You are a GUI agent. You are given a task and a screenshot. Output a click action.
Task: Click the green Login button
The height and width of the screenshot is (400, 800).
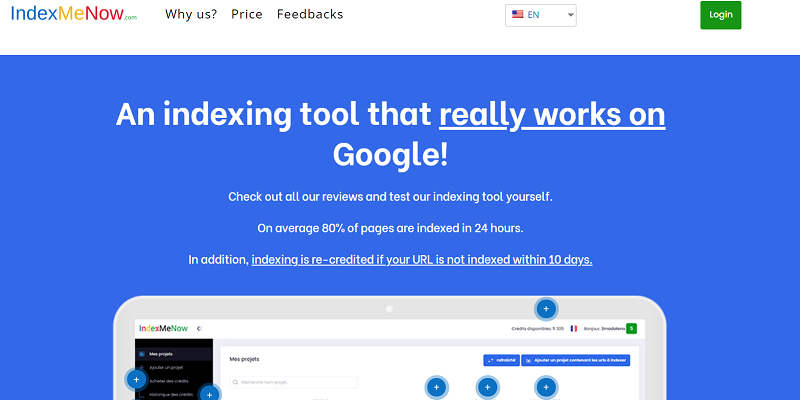(x=720, y=15)
